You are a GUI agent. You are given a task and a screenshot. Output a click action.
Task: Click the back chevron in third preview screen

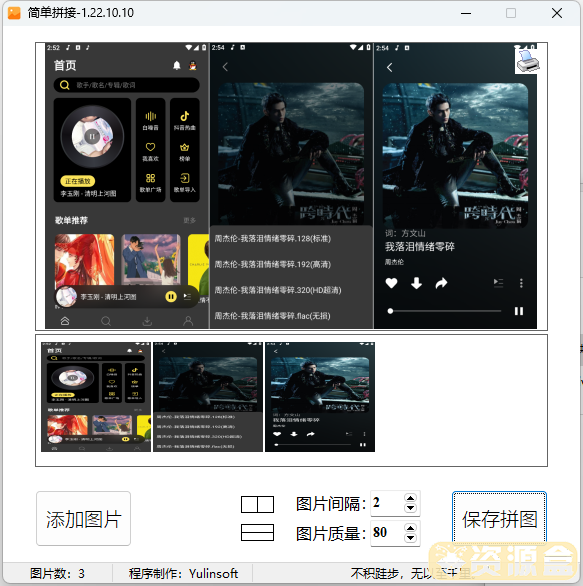[x=389, y=67]
